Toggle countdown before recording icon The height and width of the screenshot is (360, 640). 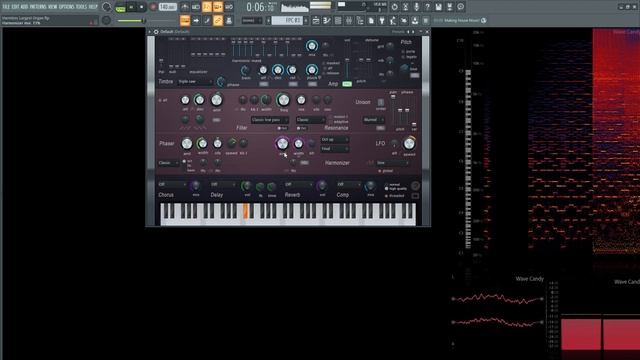(207, 7)
